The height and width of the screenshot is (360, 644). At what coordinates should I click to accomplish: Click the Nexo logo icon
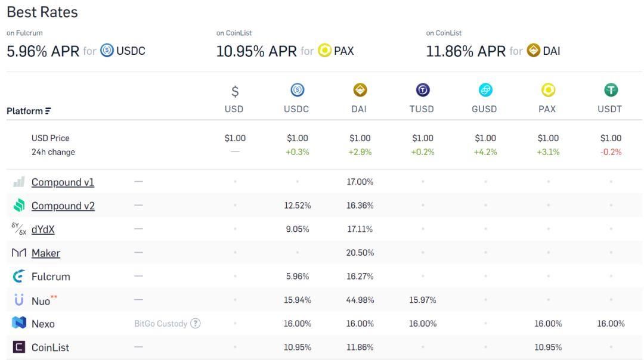click(19, 323)
